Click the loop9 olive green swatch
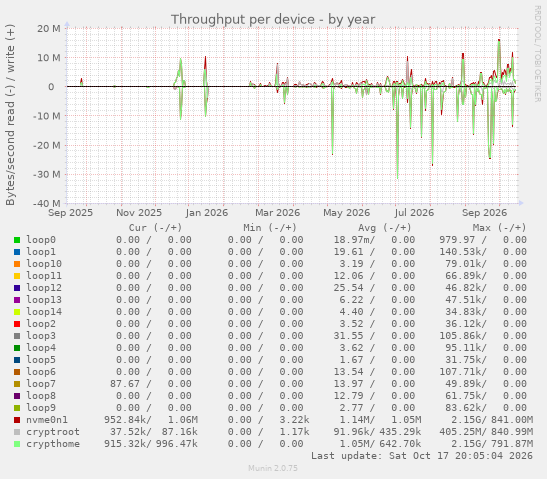The image size is (547, 479). pyautogui.click(x=17, y=408)
